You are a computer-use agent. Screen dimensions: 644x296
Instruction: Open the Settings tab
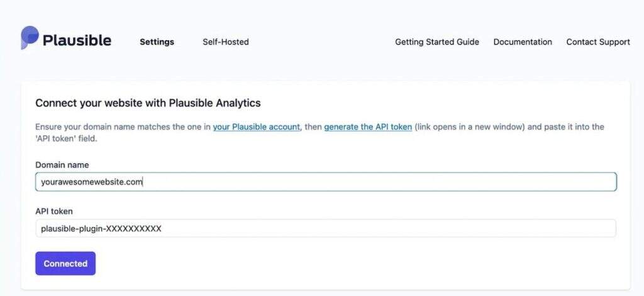point(157,42)
